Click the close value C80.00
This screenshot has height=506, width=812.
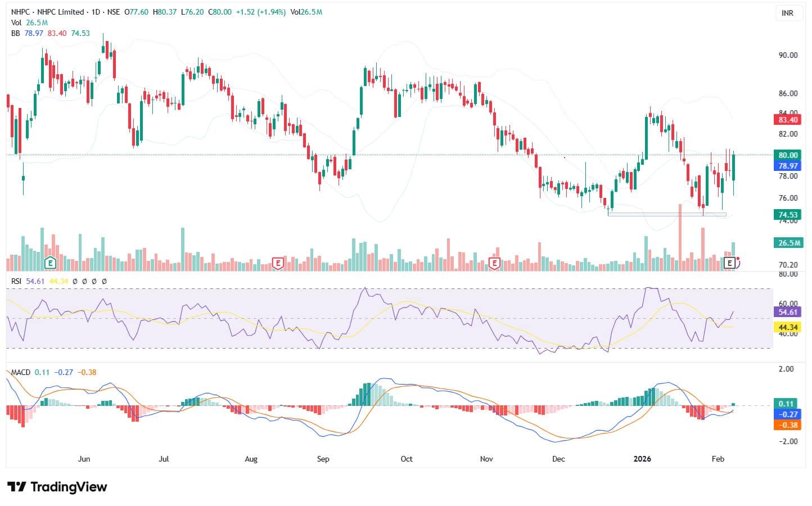click(x=220, y=12)
